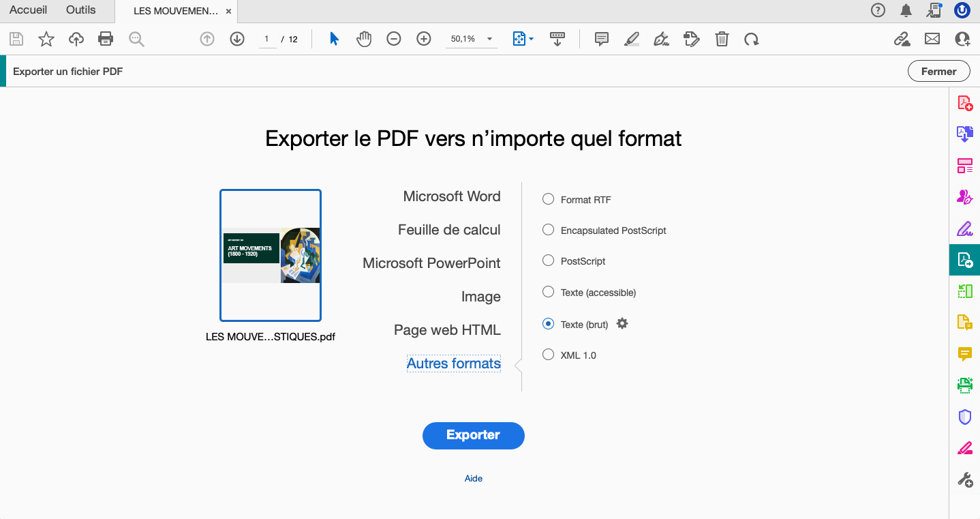Open the Create PDF tool in the sidebar
The width and height of the screenshot is (980, 519).
point(964,102)
